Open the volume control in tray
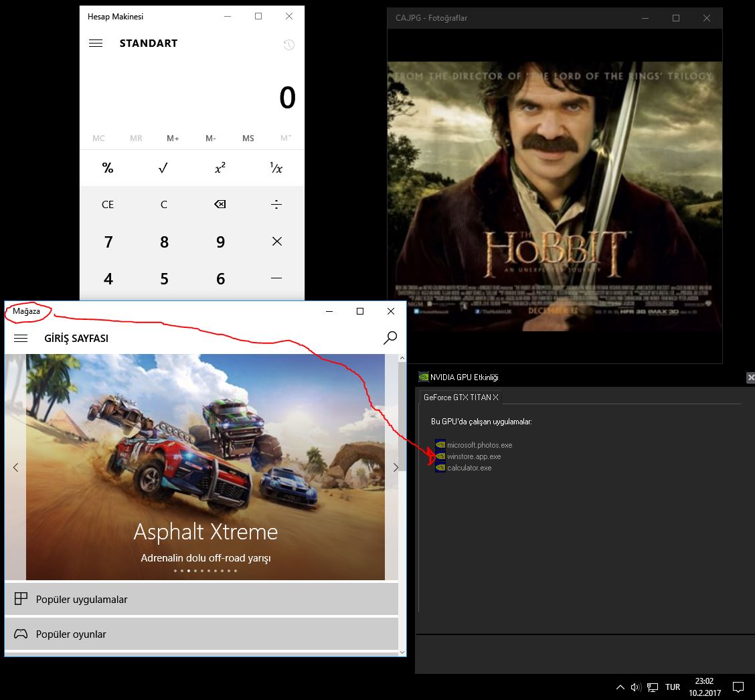The height and width of the screenshot is (700, 755). tap(636, 687)
